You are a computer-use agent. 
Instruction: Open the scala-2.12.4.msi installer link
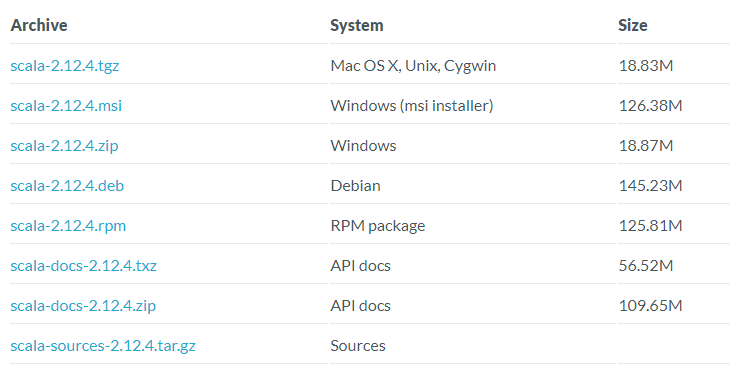coord(66,105)
